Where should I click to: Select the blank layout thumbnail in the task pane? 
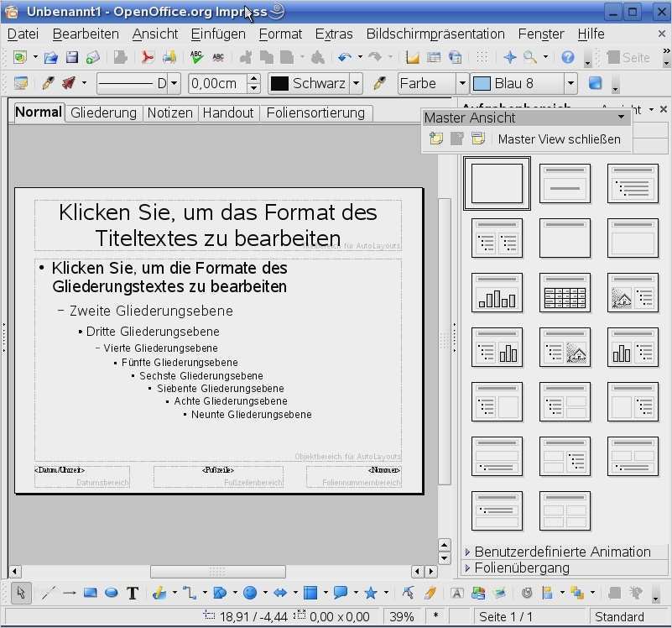click(x=497, y=183)
